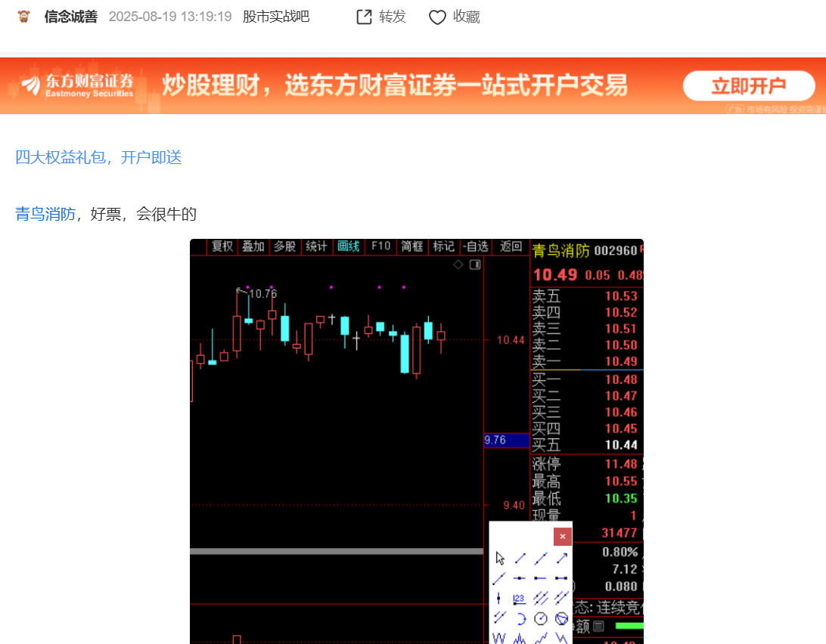Select the horizontal segment with two endpoints

click(x=561, y=578)
